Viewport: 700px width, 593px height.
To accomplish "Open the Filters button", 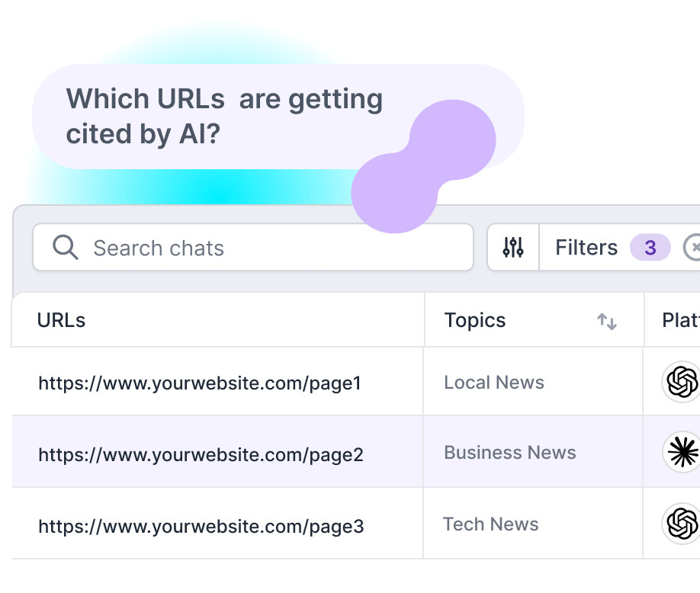I will 587,247.
